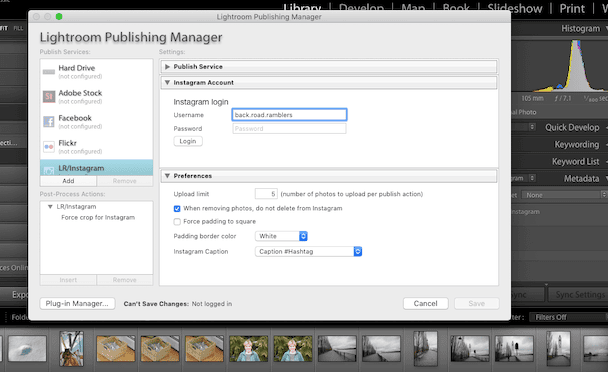Viewport: 608px width, 372px height.
Task: Expand the Publish Service section
Action: tap(167, 67)
